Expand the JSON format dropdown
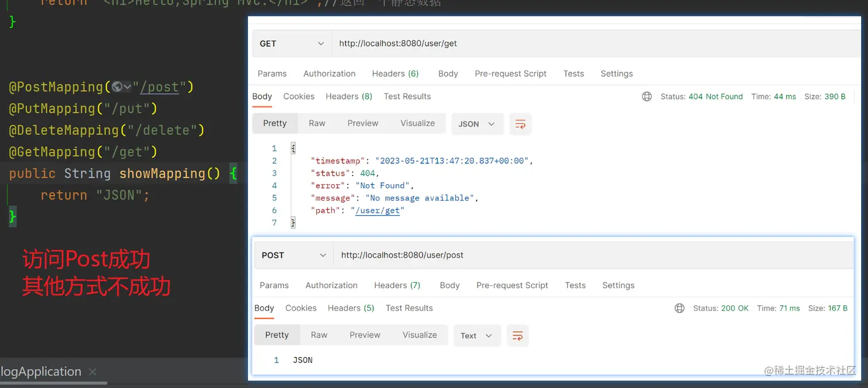Image resolution: width=868 pixels, height=388 pixels. tap(478, 124)
